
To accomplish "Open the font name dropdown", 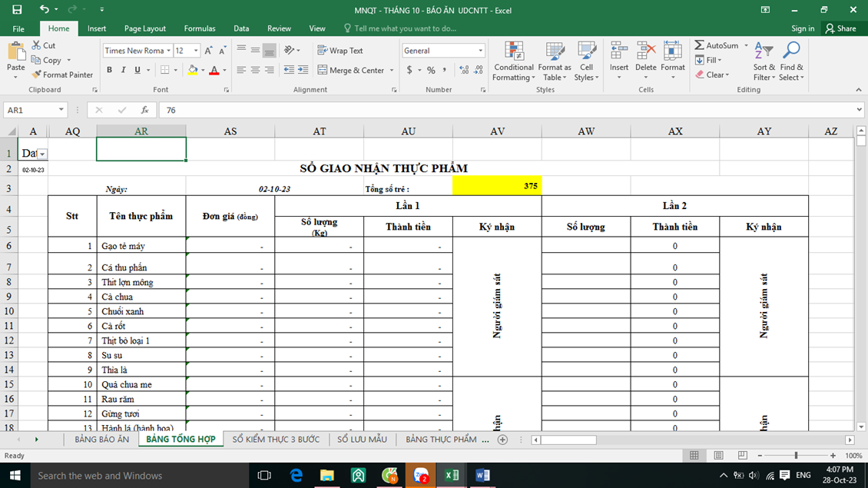I will pos(168,51).
